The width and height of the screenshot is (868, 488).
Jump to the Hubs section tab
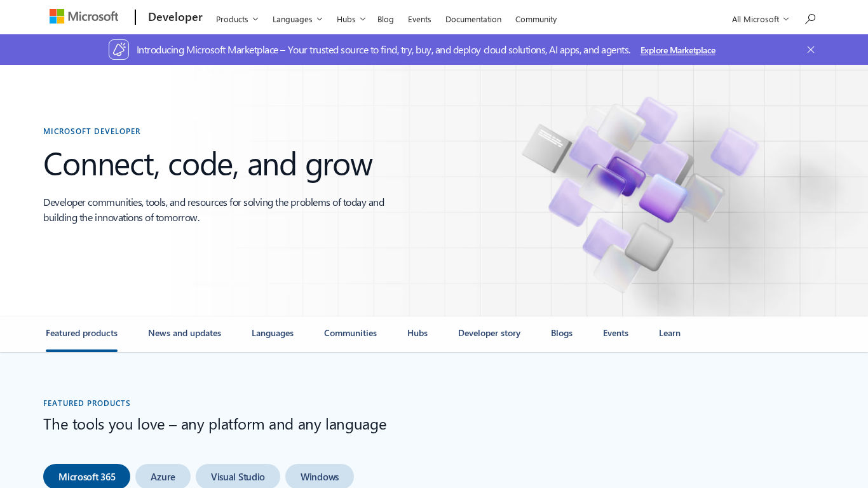417,334
